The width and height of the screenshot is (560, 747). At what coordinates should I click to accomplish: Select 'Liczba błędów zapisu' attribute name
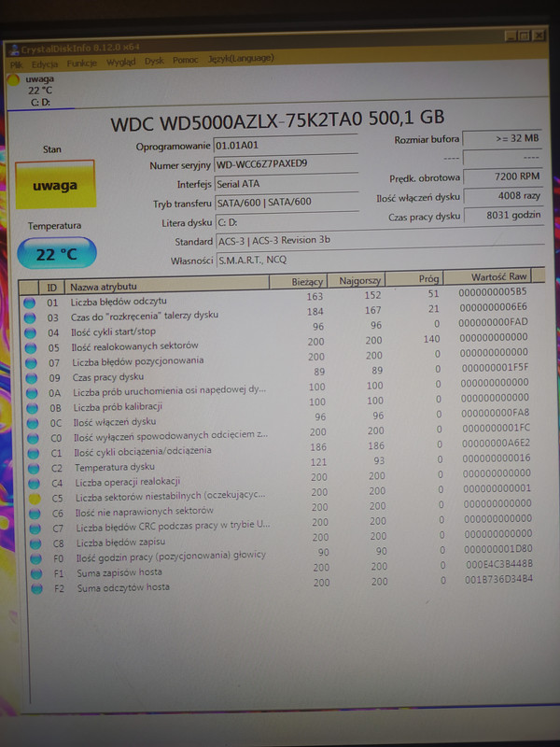[x=121, y=543]
